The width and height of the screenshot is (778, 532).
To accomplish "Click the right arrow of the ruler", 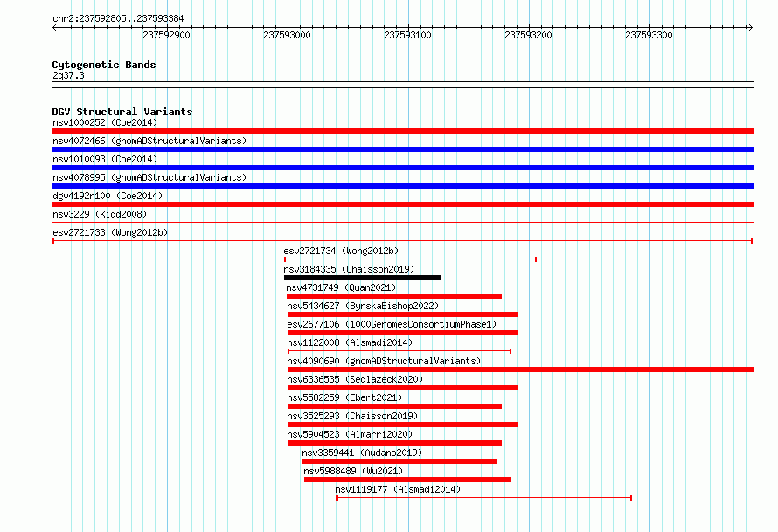I will click(x=750, y=27).
